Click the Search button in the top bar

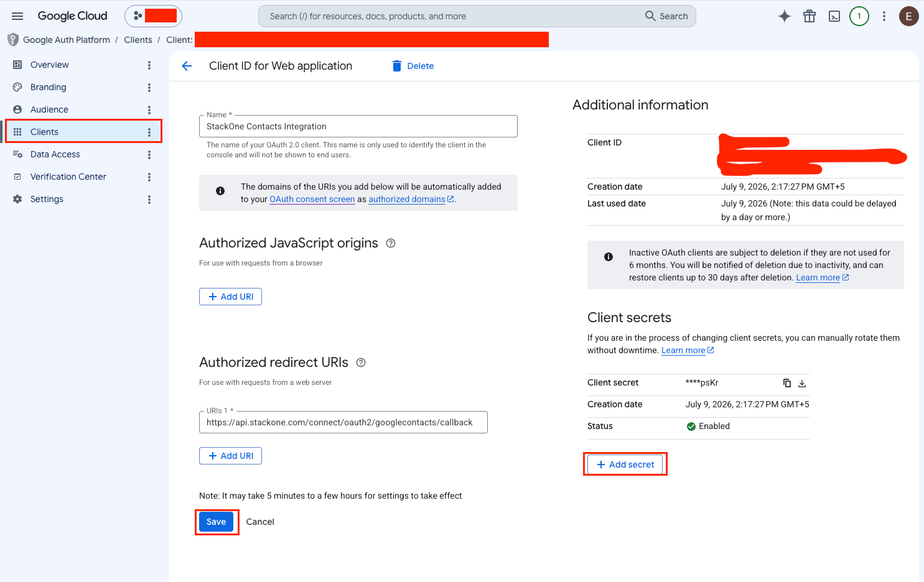pos(666,16)
